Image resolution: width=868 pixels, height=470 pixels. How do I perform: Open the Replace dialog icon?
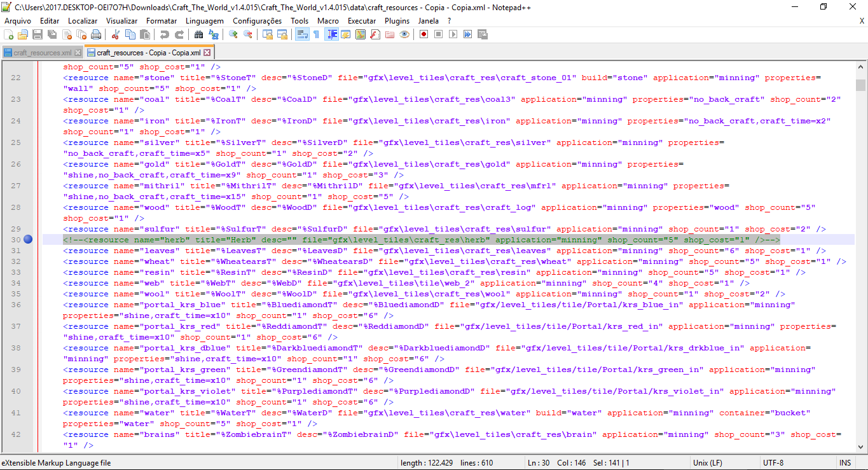(x=214, y=34)
